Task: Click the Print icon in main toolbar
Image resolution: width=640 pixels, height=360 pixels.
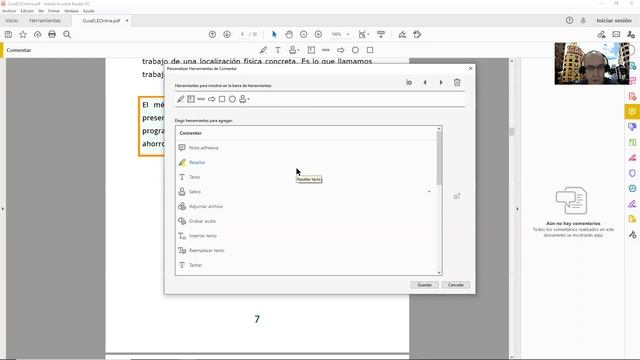Action: point(52,34)
